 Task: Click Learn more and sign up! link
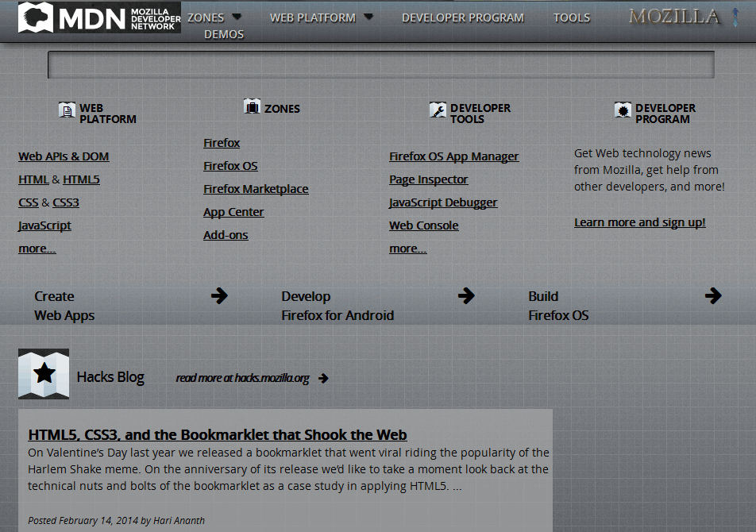pyautogui.click(x=640, y=222)
